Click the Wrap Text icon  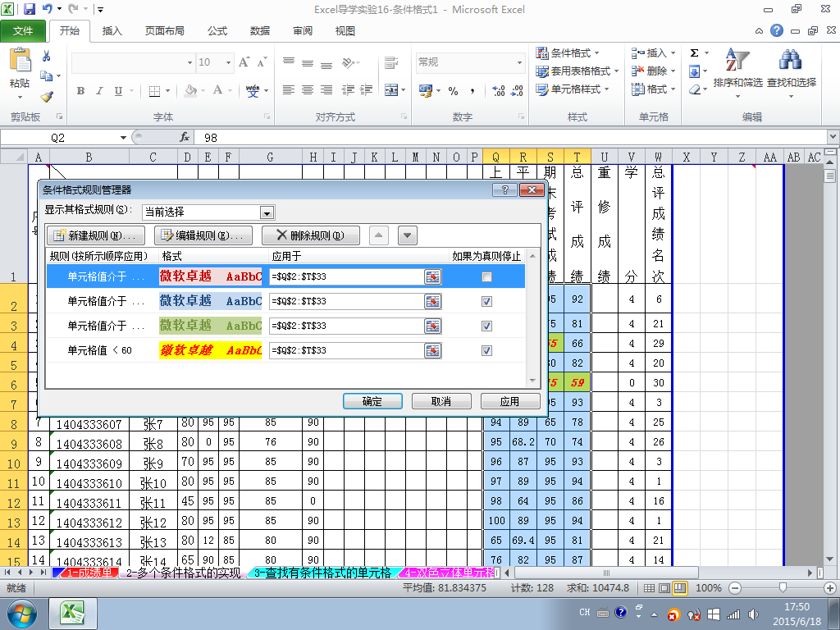[x=391, y=62]
